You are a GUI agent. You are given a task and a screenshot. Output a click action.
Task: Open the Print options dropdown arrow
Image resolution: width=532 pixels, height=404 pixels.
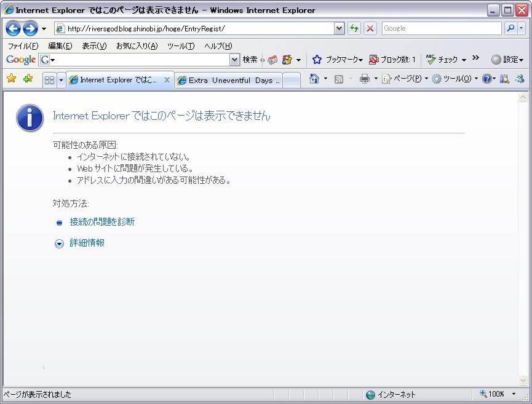pos(376,79)
